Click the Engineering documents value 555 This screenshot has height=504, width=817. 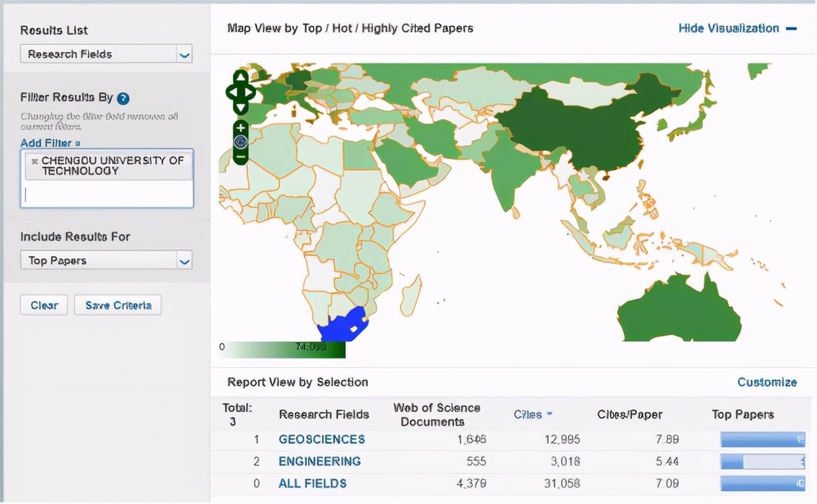[x=476, y=462]
